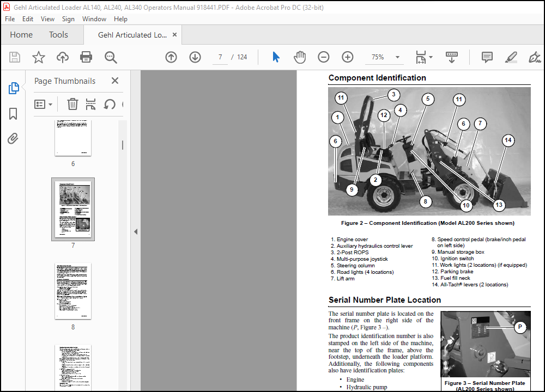545x392 pixels.
Task: Click list item '13. Fuel fill neck'
Action: click(451, 278)
